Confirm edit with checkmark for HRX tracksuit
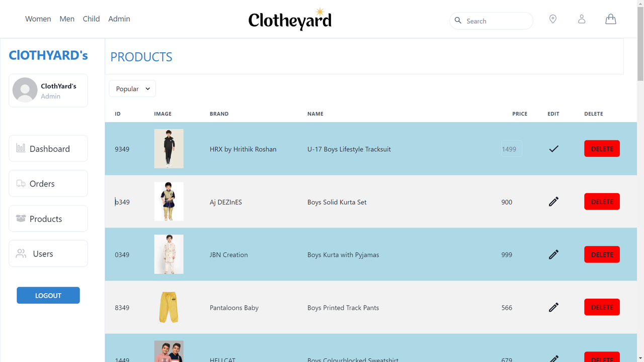Image resolution: width=644 pixels, height=362 pixels. pos(553,149)
